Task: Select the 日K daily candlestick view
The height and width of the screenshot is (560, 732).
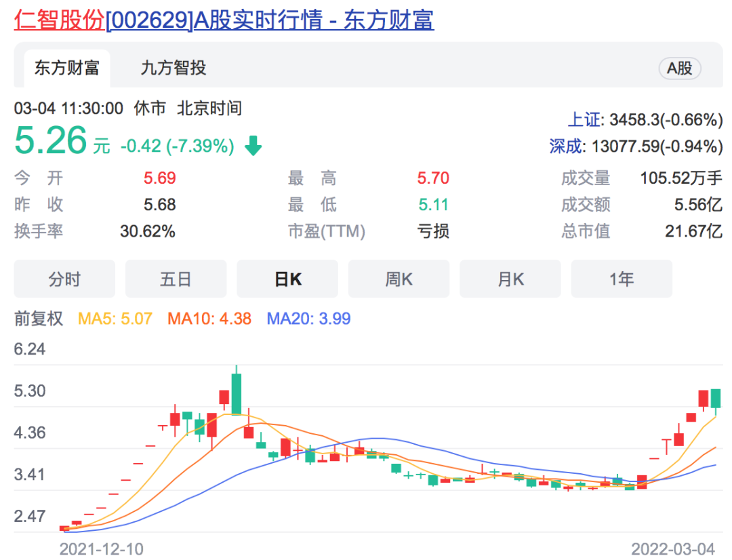Action: pos(287,278)
